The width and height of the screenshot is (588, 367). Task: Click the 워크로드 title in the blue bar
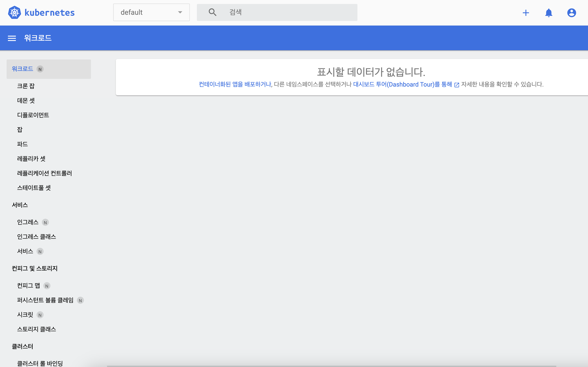click(38, 38)
